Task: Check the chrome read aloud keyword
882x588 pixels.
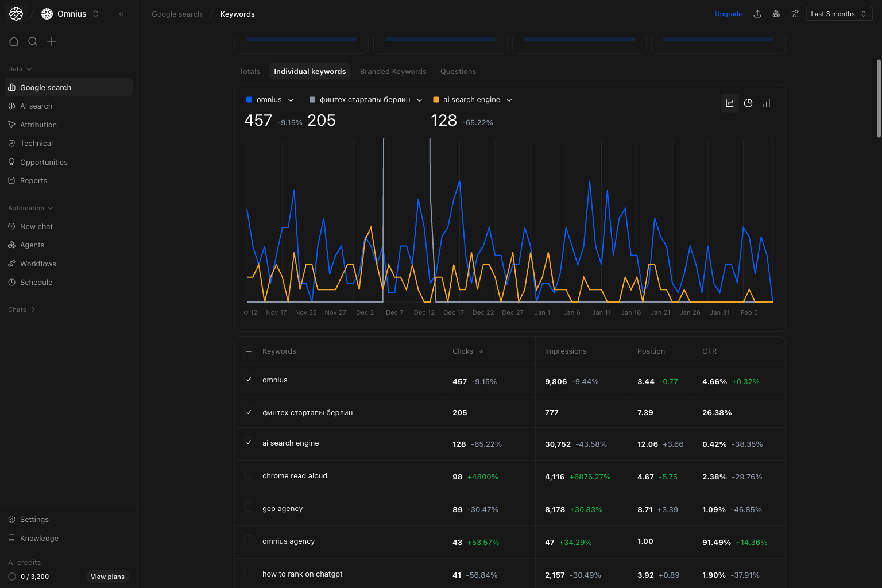Action: pos(249,475)
